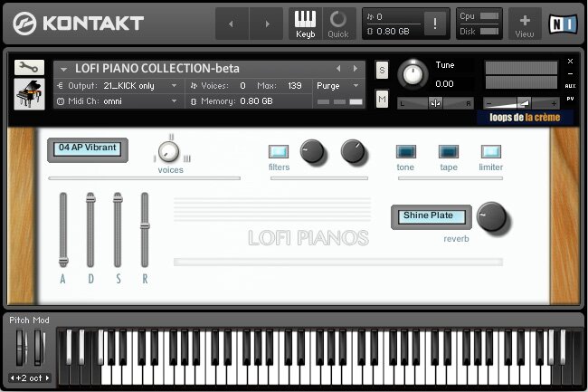Screen dimensions: 588x392
Task: Select previous instrument via left arrow
Action: (x=338, y=68)
